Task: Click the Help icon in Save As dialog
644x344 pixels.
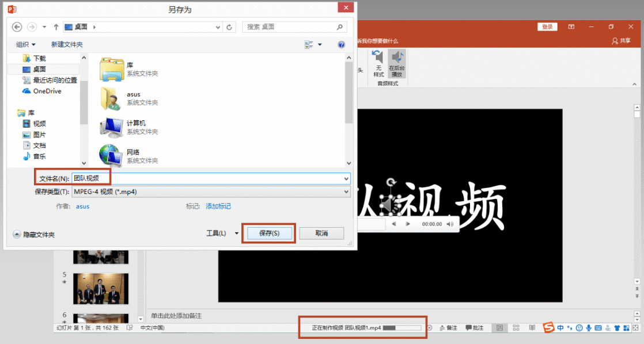Action: [x=341, y=44]
